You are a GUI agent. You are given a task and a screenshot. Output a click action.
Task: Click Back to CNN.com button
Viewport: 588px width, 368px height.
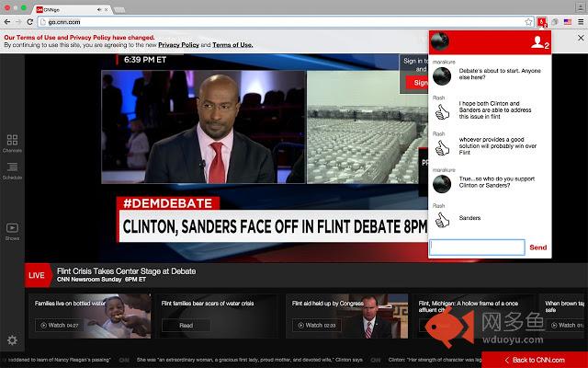[x=535, y=360]
